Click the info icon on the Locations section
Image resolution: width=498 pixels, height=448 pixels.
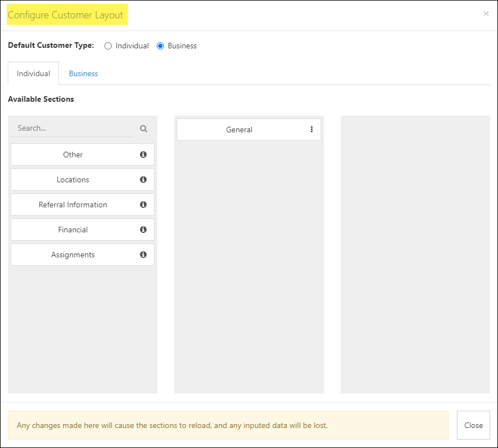(143, 180)
